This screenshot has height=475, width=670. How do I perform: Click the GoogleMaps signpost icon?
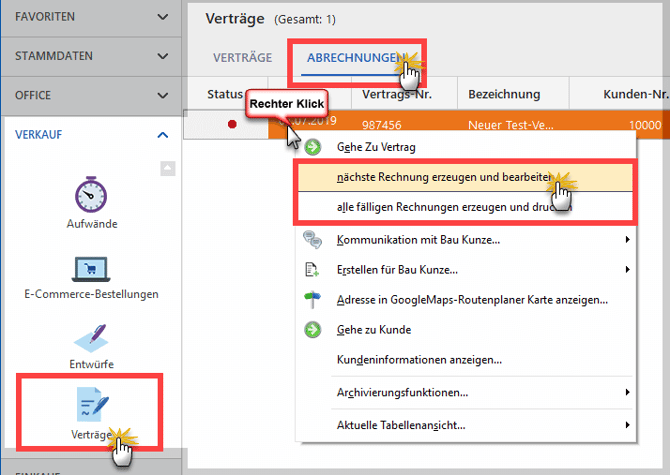pos(313,300)
